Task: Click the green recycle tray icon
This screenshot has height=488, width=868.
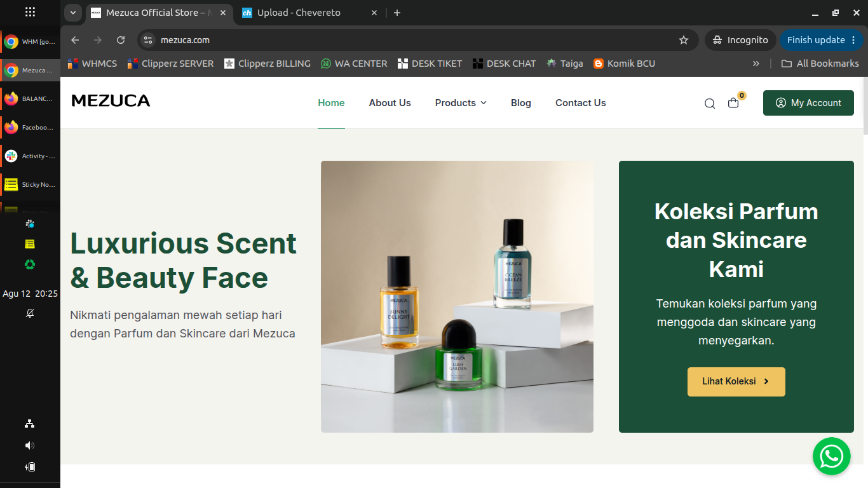Action: [x=30, y=264]
